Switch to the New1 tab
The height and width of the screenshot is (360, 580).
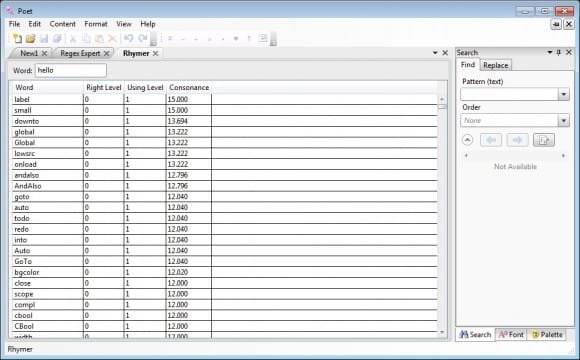pyautogui.click(x=29, y=53)
